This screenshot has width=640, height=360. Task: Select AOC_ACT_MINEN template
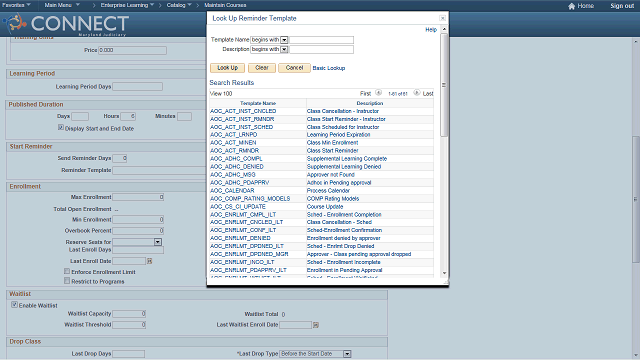coord(233,143)
